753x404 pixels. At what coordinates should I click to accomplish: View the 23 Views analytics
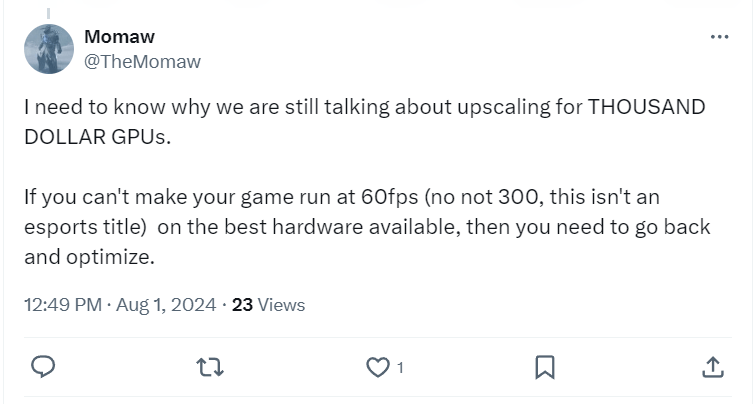268,305
